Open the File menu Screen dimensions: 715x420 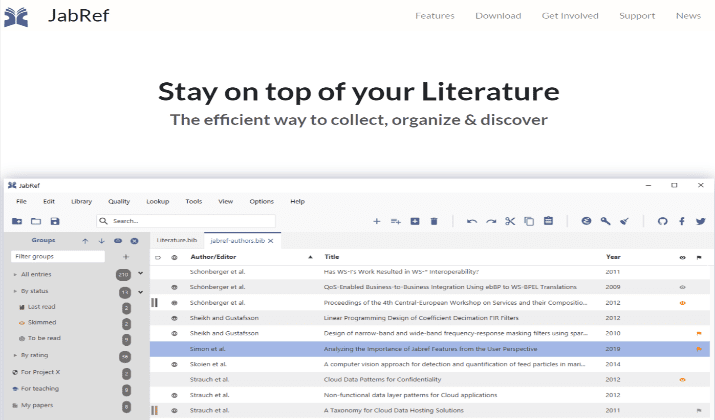(21, 202)
